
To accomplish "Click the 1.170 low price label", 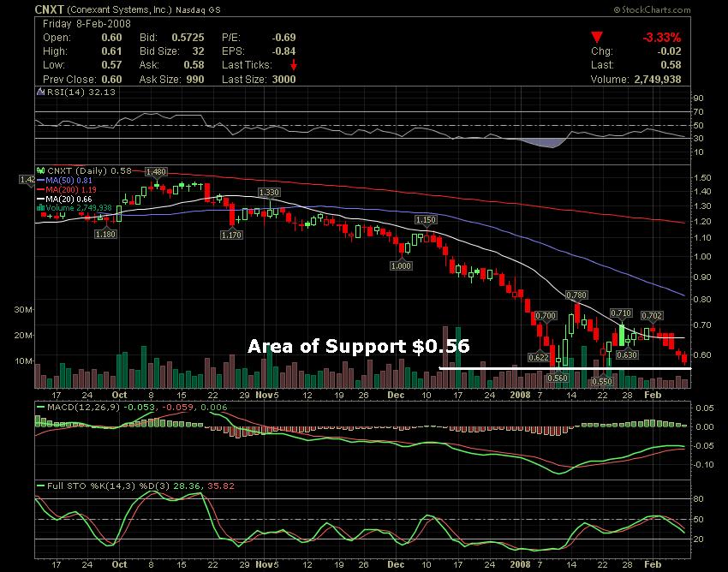I will 231,235.
